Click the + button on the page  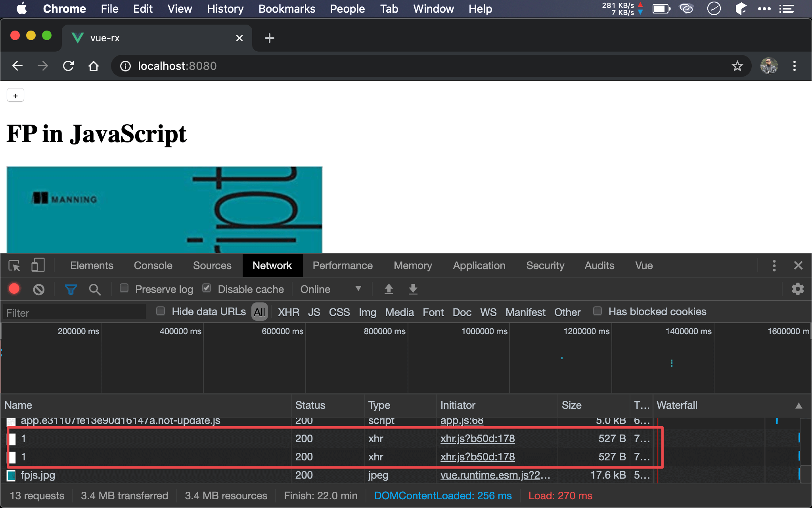15,96
